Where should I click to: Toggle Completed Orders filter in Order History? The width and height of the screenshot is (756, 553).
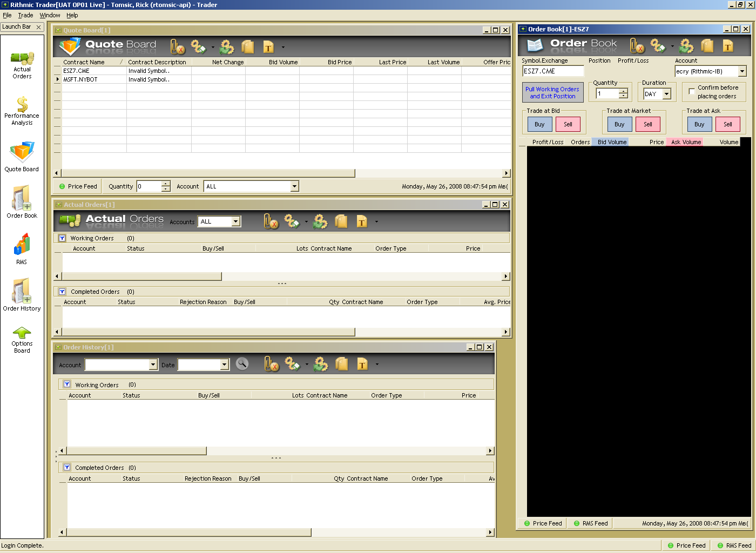point(67,468)
